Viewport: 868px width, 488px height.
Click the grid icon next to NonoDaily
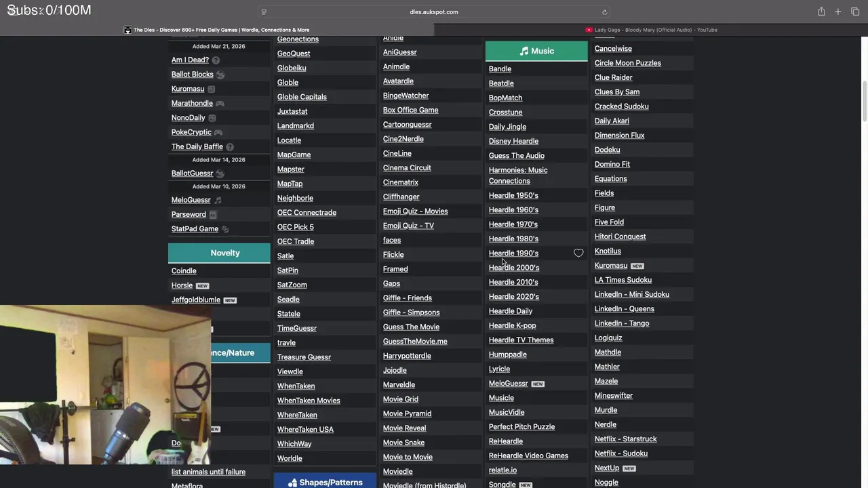212,118
